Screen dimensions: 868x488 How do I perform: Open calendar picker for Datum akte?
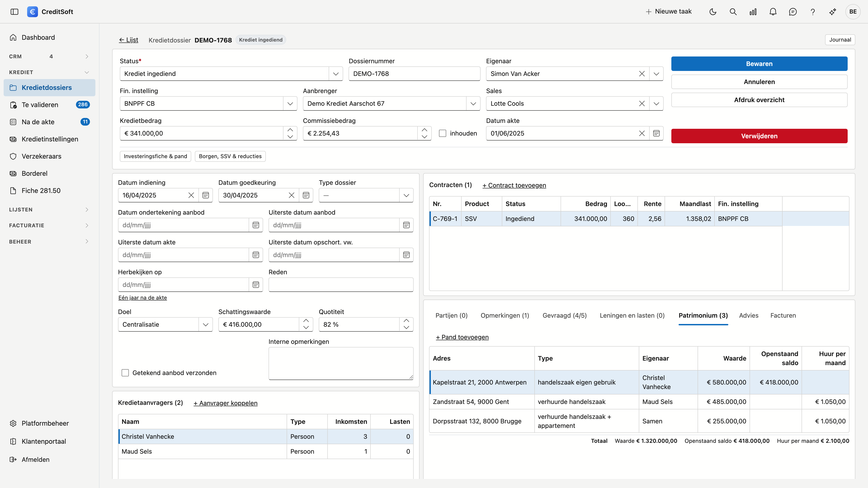pos(656,133)
